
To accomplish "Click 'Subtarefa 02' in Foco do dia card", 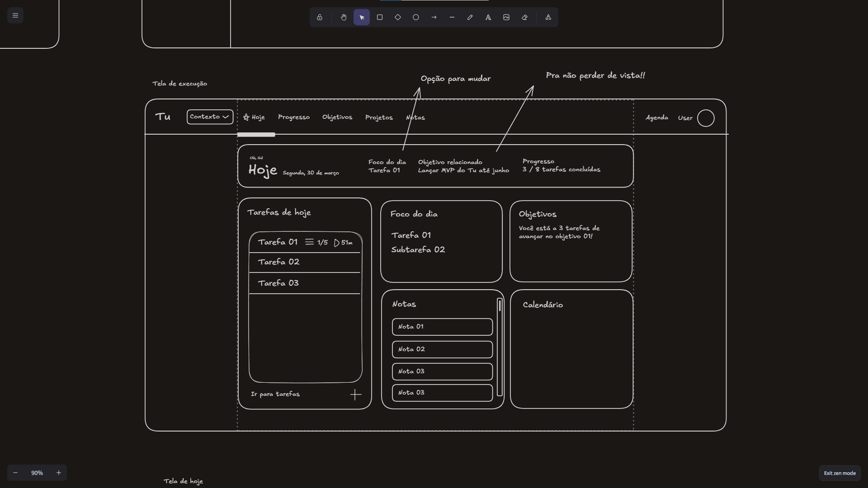I will coord(418,250).
